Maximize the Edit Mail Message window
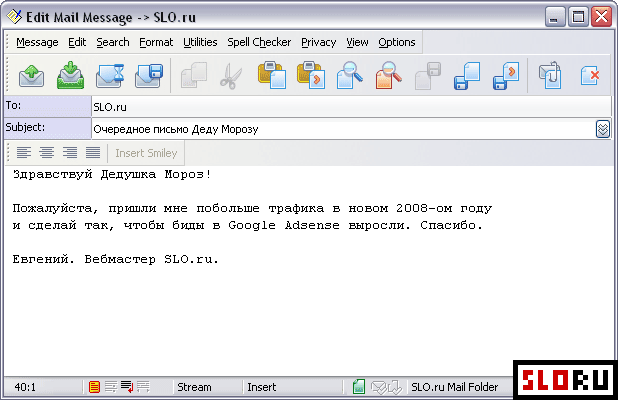Image resolution: width=618 pixels, height=400 pixels. point(578,17)
